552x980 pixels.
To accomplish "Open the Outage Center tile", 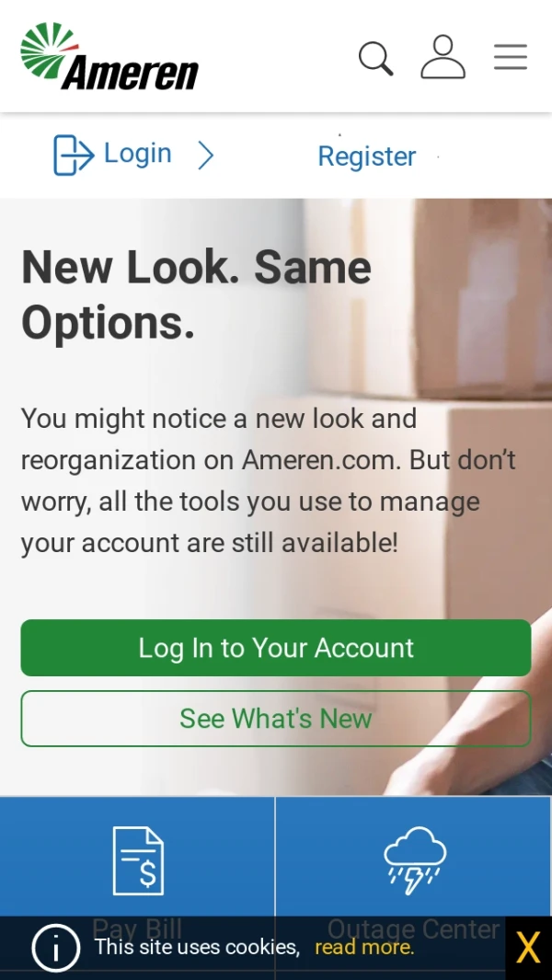I will point(414,887).
